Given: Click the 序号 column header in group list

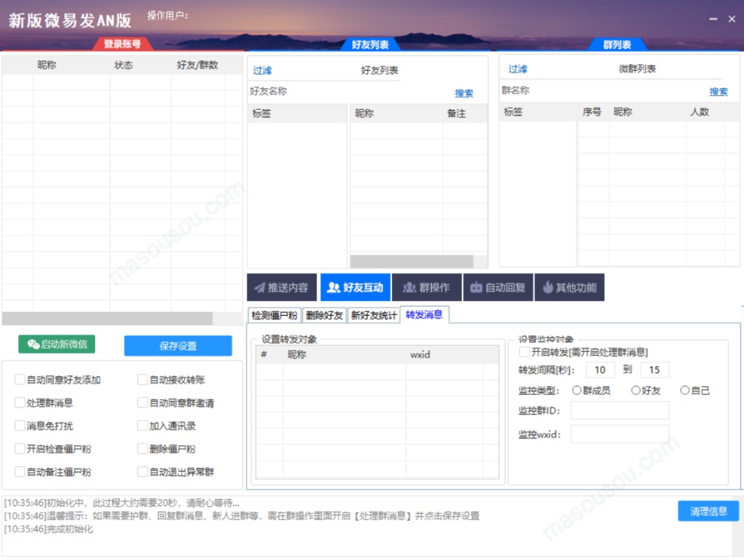Looking at the screenshot, I should click(x=591, y=112).
